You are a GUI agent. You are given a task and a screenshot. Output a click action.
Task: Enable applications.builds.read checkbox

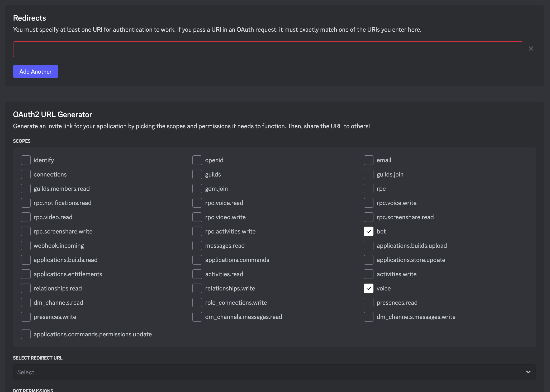click(x=26, y=260)
